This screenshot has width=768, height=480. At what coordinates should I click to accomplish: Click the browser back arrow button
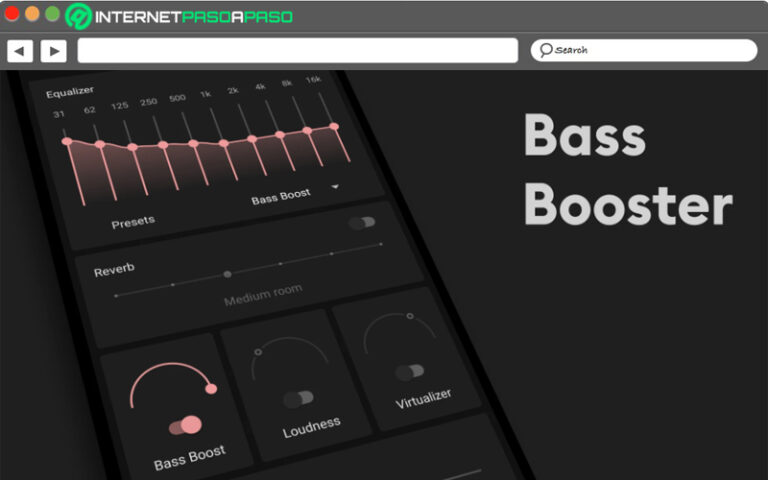(x=20, y=51)
